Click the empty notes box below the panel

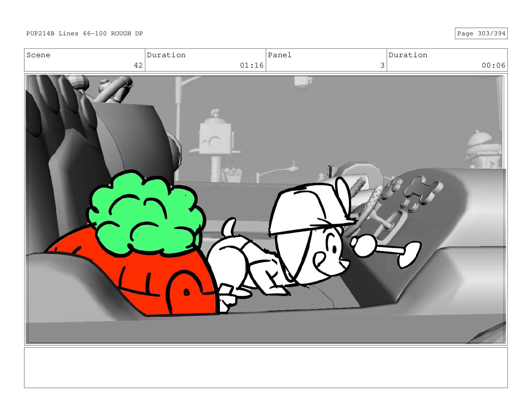click(266, 368)
